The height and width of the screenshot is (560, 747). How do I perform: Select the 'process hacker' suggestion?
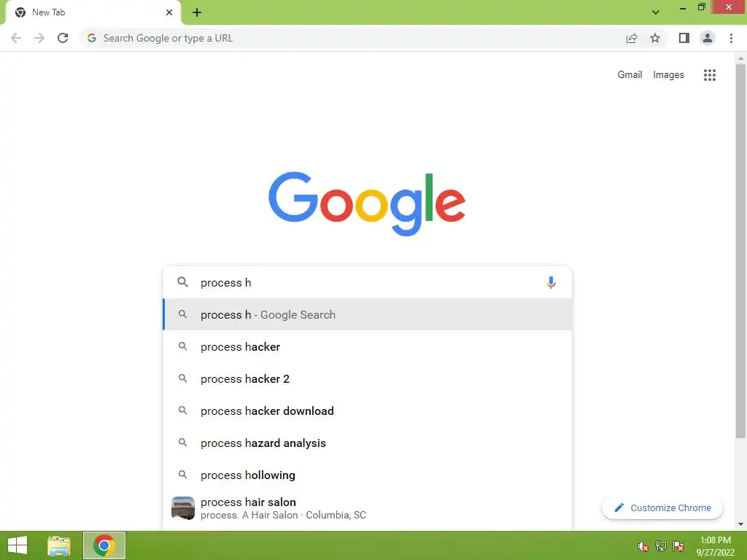pos(367,346)
